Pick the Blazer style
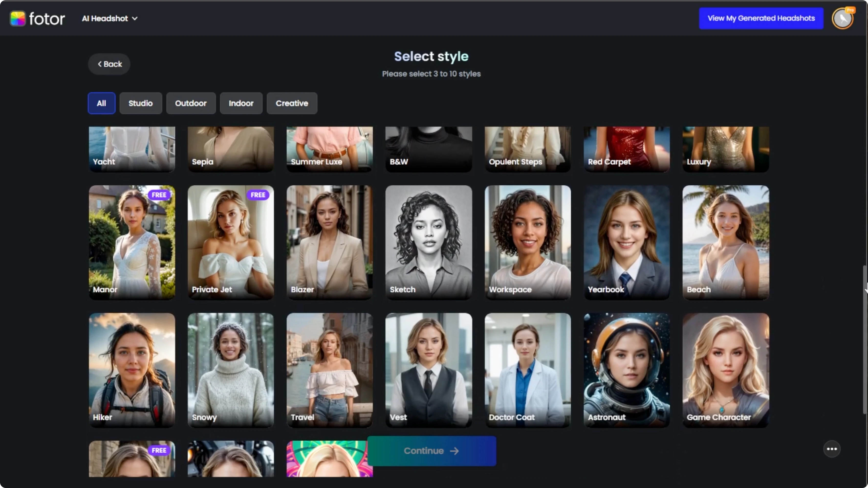Screen dimensions: 868x488 330,243
